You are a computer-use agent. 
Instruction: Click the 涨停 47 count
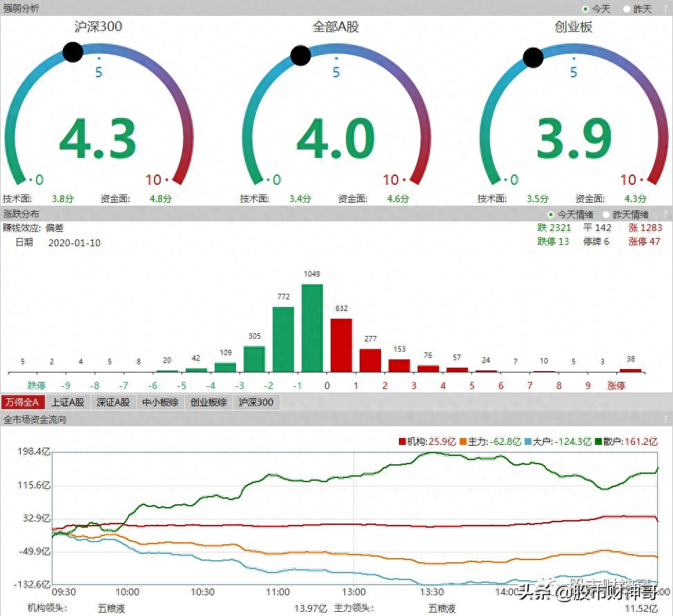pyautogui.click(x=644, y=241)
